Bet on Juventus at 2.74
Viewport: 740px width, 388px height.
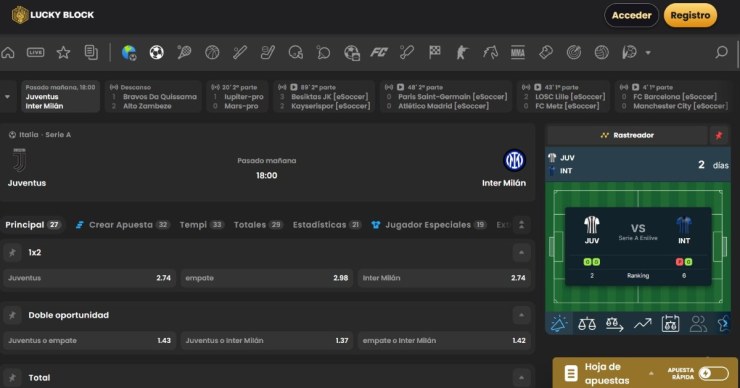pos(89,278)
